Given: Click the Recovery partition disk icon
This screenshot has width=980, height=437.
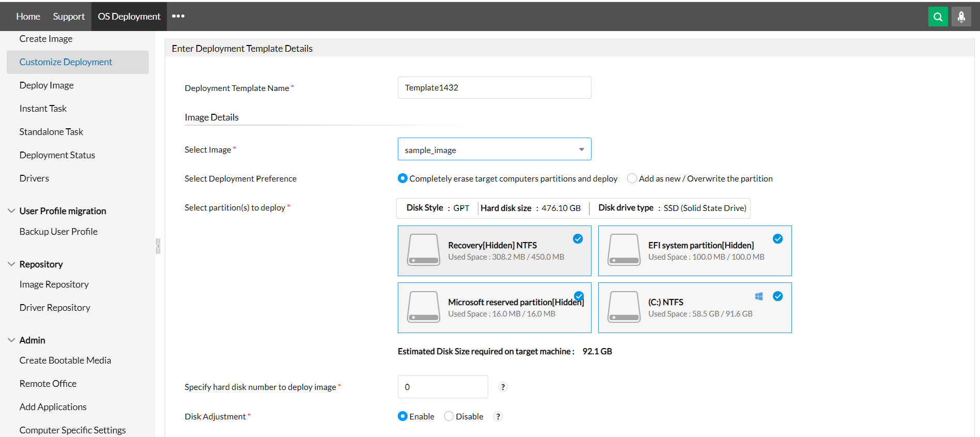Looking at the screenshot, I should (424, 250).
